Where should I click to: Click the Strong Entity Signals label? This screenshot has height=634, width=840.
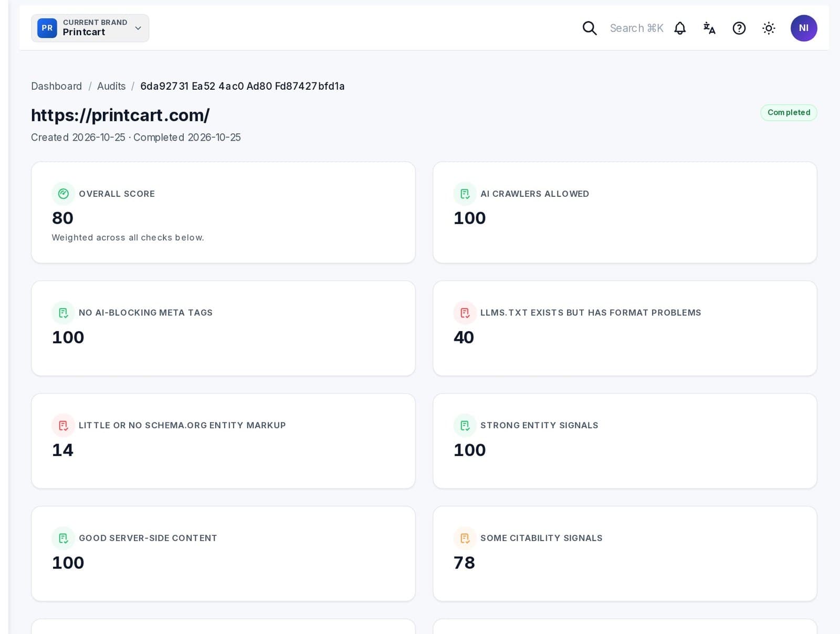[x=539, y=426]
